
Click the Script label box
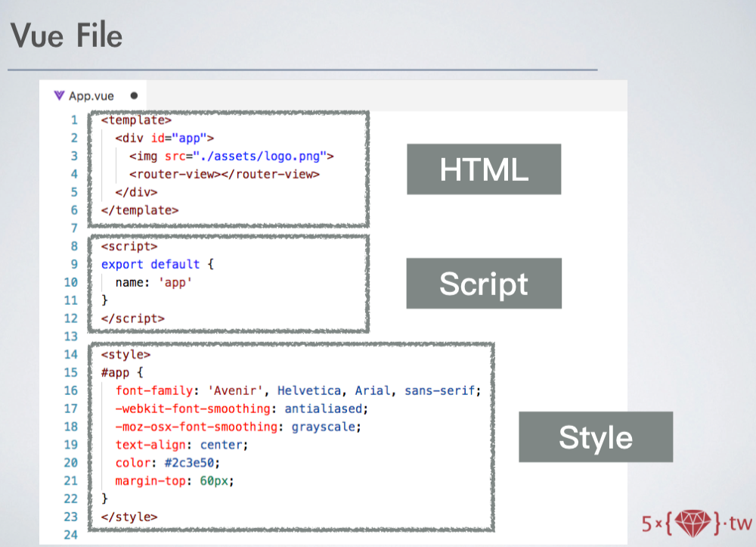tap(484, 283)
